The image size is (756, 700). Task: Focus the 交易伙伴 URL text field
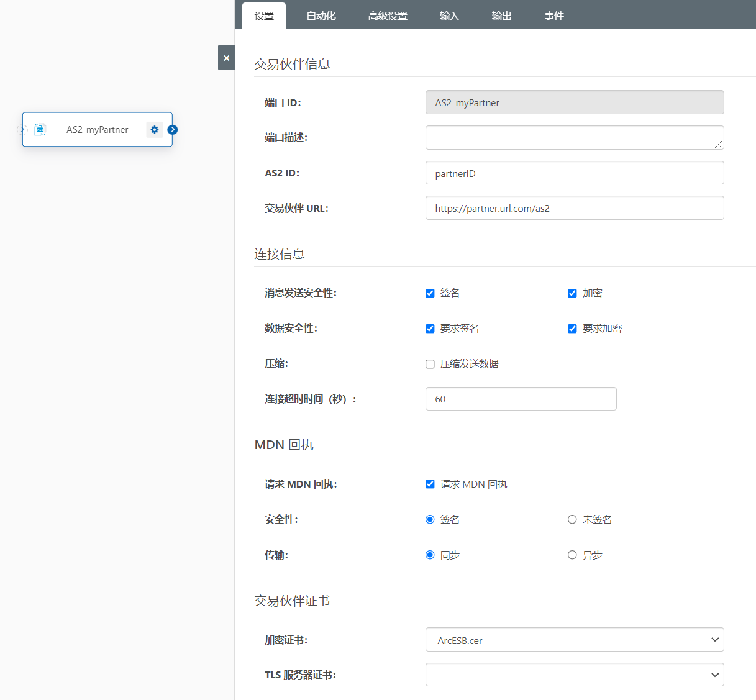[574, 208]
